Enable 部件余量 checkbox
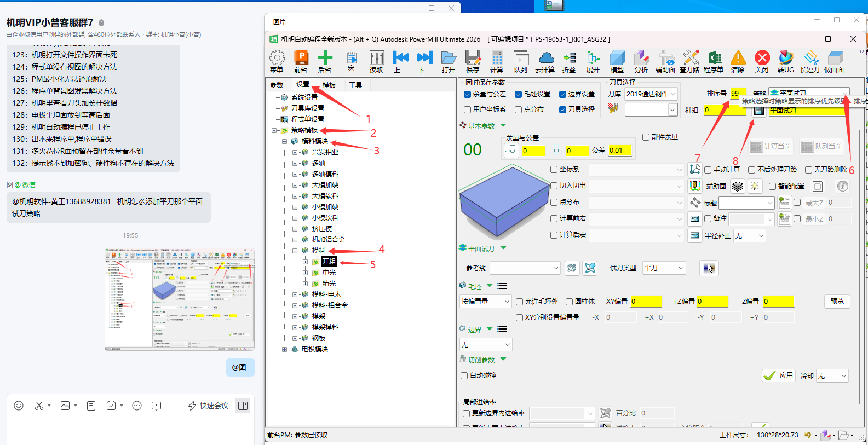This screenshot has width=868, height=445. point(646,137)
